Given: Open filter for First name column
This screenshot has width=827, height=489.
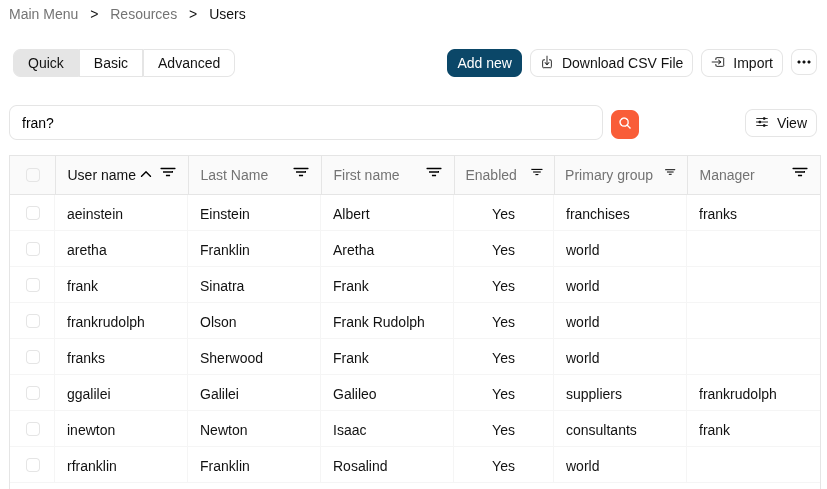Looking at the screenshot, I should 434,173.
